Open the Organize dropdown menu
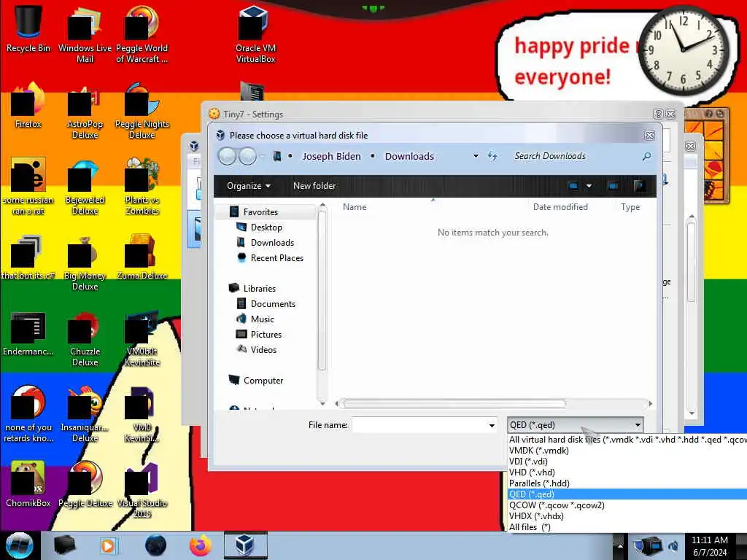The width and height of the screenshot is (747, 560). 248,186
